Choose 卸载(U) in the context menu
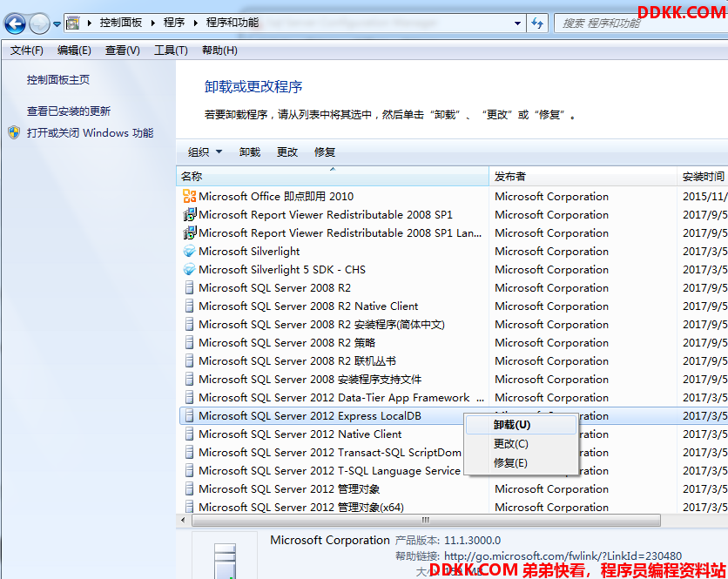 pos(521,425)
